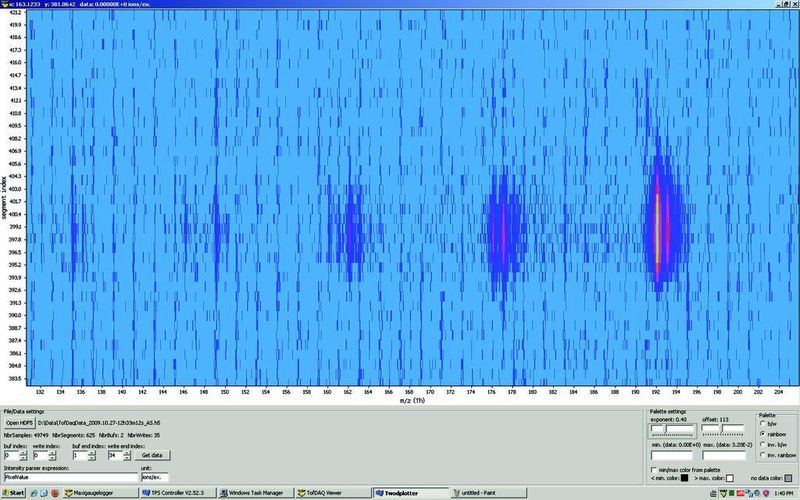The width and height of the screenshot is (800, 500).
Task: Click the Twodplotter title bar window icon
Action: point(4,4)
